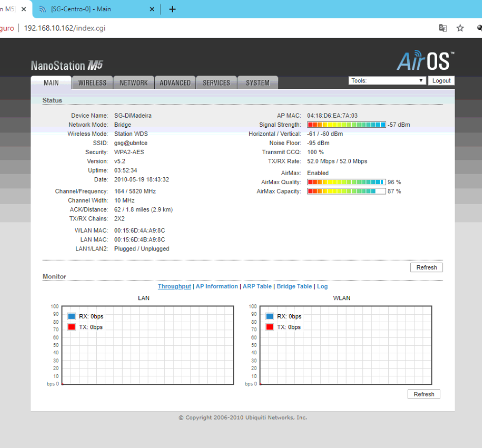The height and width of the screenshot is (448, 482).
Task: Click the device name SG-DiMadeira
Action: coord(133,116)
